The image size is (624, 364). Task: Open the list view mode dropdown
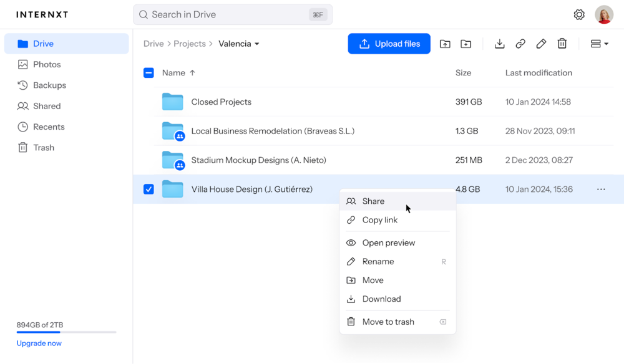[x=599, y=44]
